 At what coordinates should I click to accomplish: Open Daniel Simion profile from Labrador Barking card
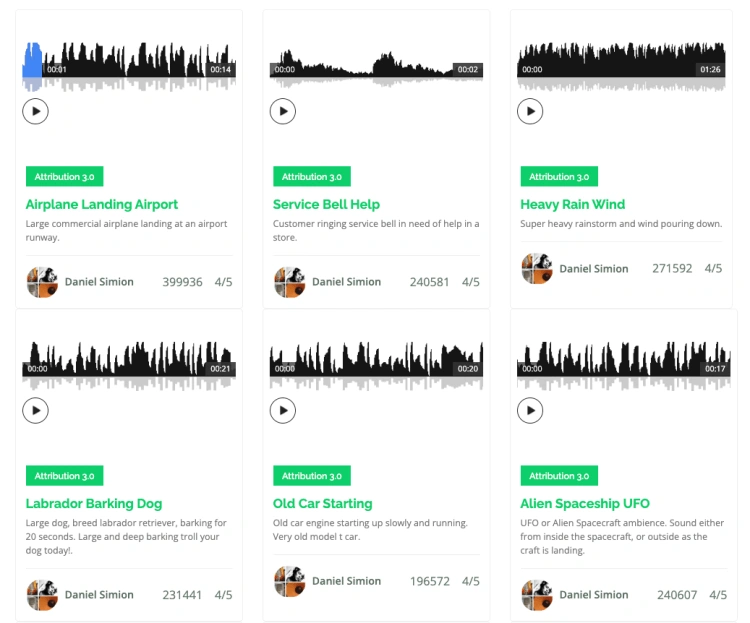tap(99, 595)
